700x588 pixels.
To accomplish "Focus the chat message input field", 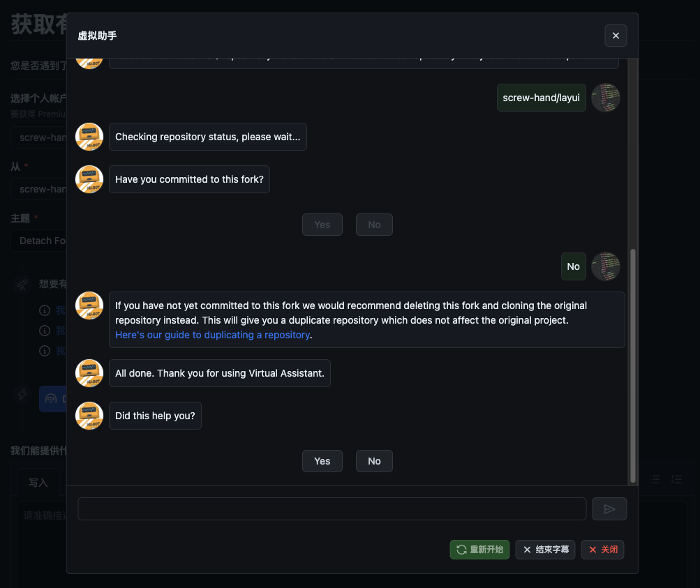I will click(x=332, y=509).
